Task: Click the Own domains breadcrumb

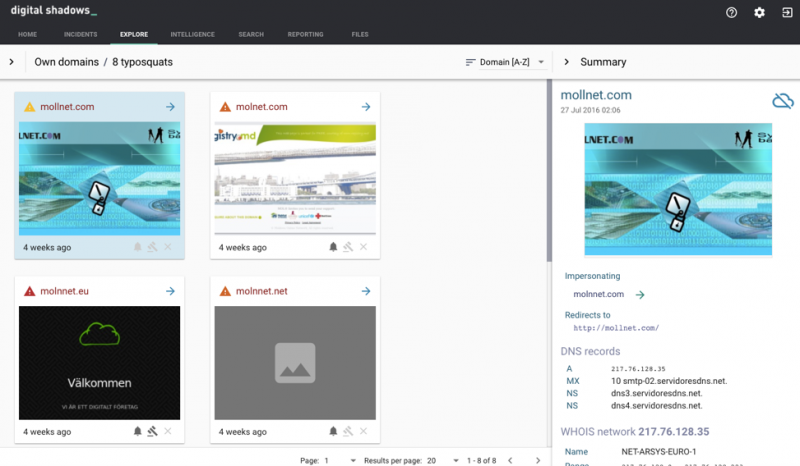Action: pyautogui.click(x=66, y=62)
